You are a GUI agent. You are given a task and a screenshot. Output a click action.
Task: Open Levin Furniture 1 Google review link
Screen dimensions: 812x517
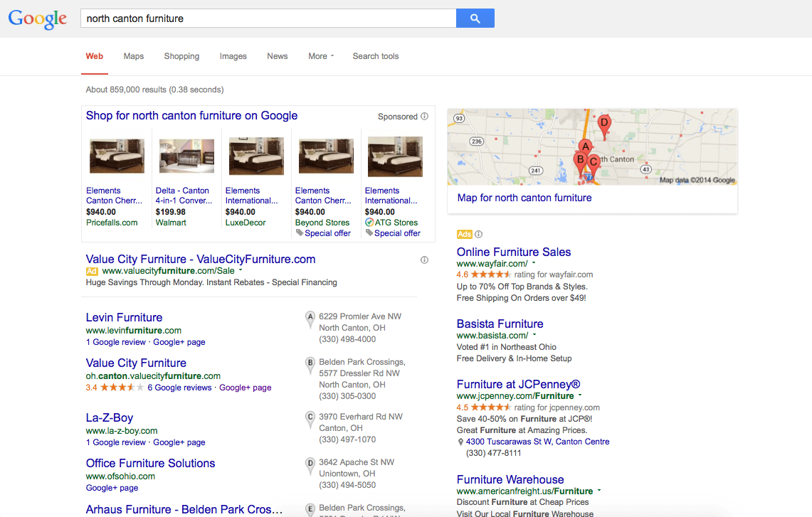coord(116,342)
